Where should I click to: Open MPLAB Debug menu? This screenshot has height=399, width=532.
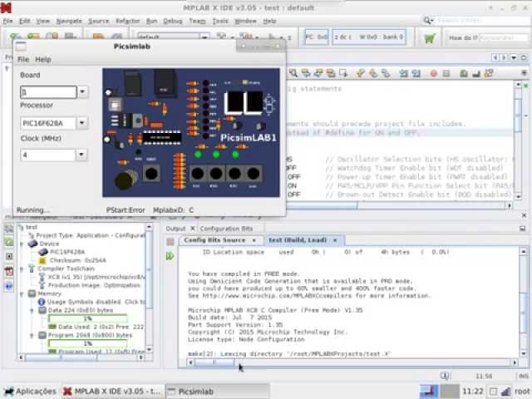coord(173,21)
